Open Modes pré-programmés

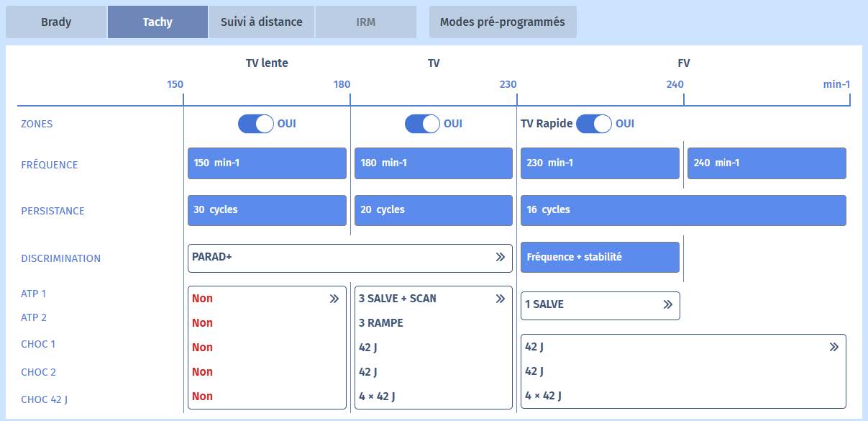(x=502, y=22)
